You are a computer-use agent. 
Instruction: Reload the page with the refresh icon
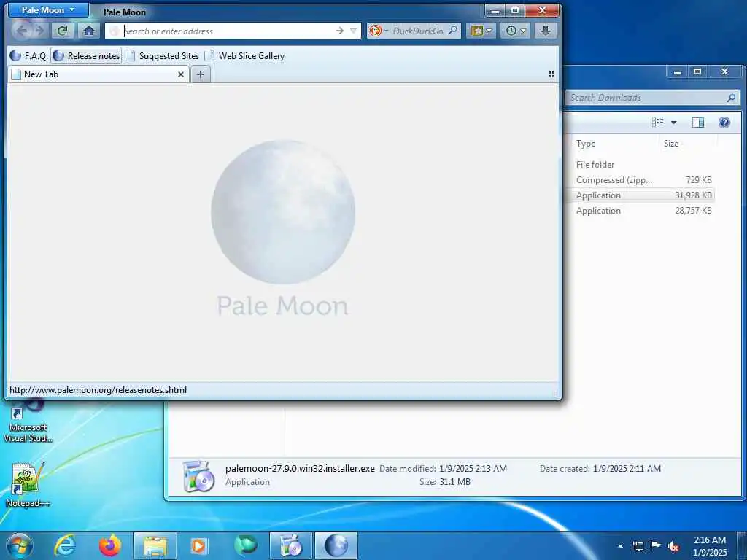pos(63,31)
